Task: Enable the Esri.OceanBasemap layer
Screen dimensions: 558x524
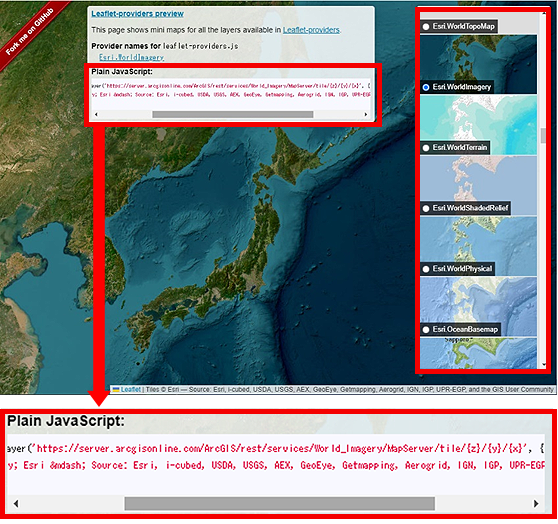Action: click(x=426, y=330)
